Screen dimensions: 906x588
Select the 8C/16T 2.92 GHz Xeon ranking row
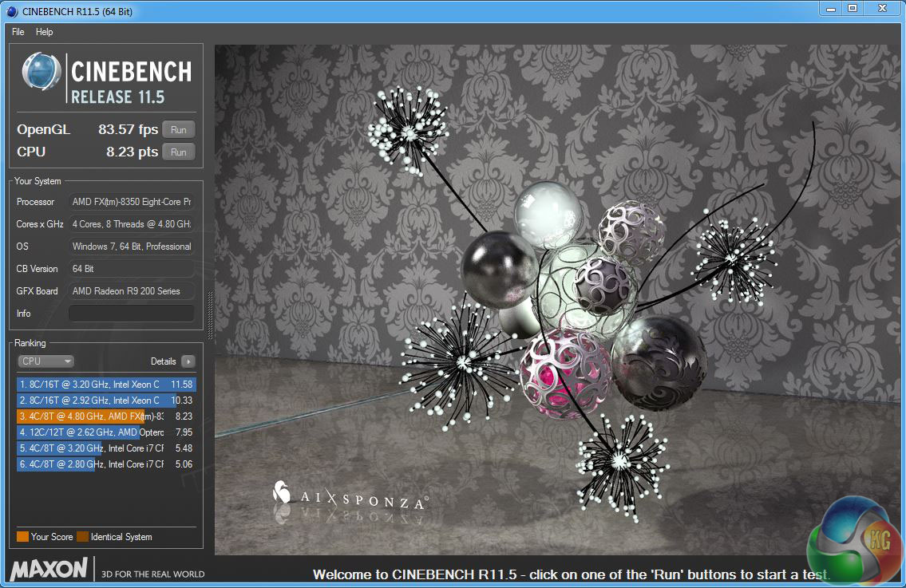[x=105, y=401]
